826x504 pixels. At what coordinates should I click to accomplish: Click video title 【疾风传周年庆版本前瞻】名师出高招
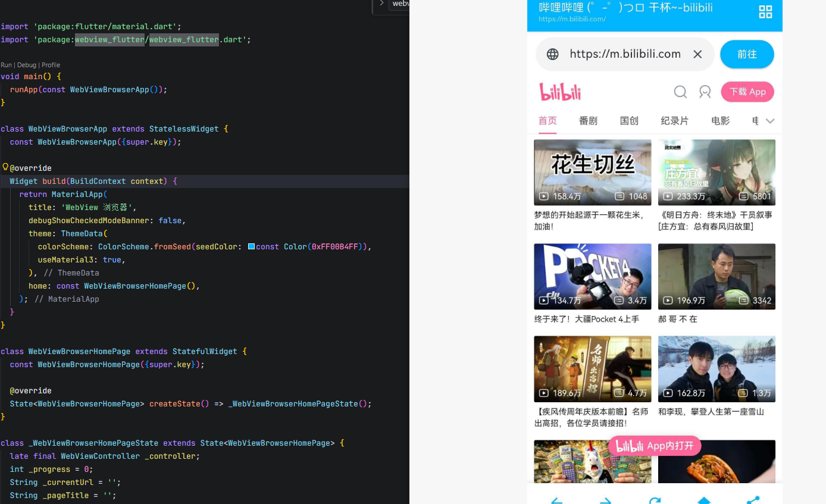592,417
